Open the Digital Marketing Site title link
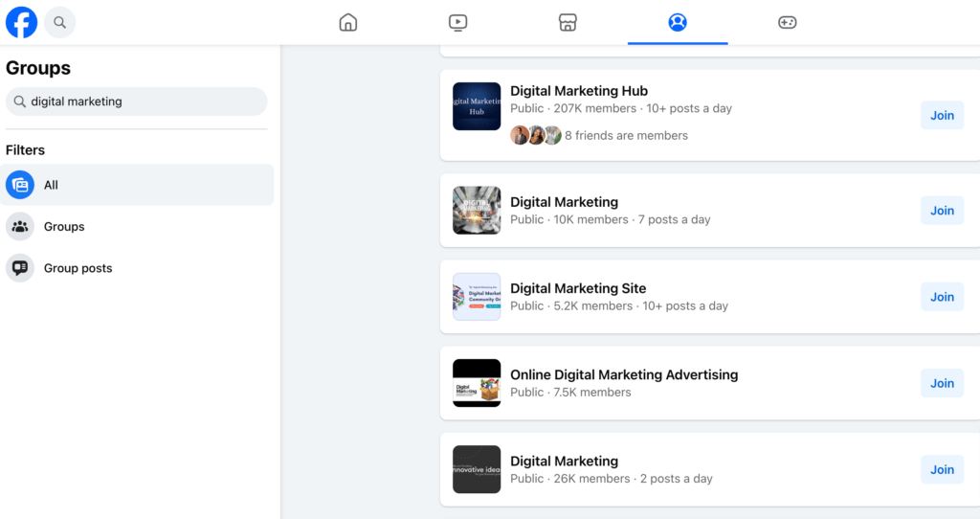This screenshot has width=980, height=519. tap(578, 288)
